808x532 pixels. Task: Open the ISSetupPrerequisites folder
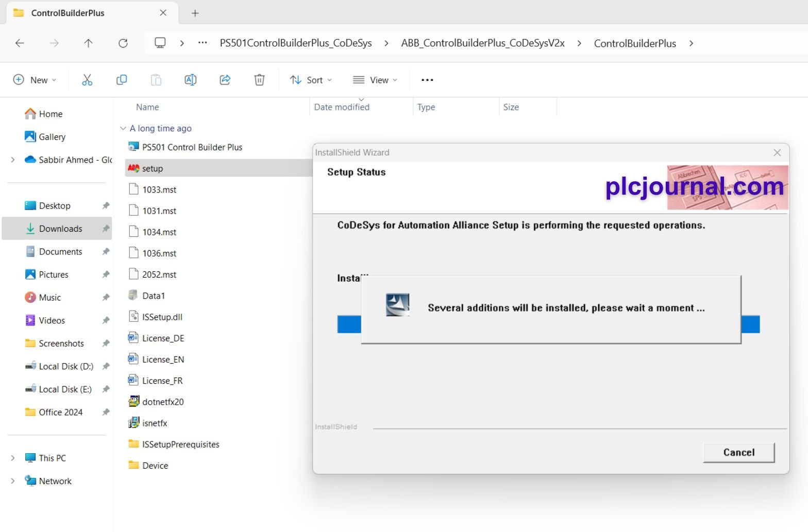(x=174, y=444)
